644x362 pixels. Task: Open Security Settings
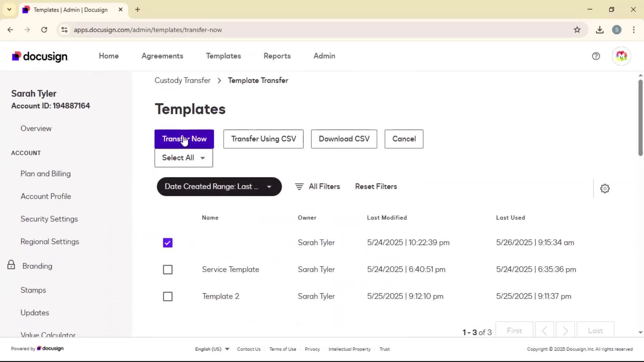point(49,219)
